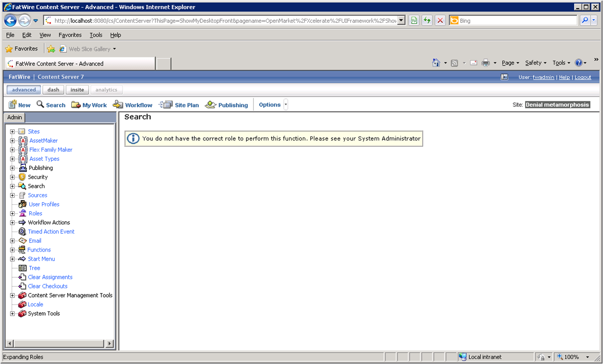Switch to the insite tab
This screenshot has width=603, height=364.
tap(77, 90)
